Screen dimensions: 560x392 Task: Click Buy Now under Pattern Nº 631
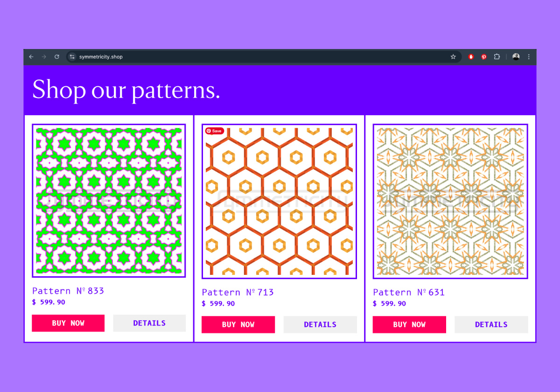tap(409, 324)
